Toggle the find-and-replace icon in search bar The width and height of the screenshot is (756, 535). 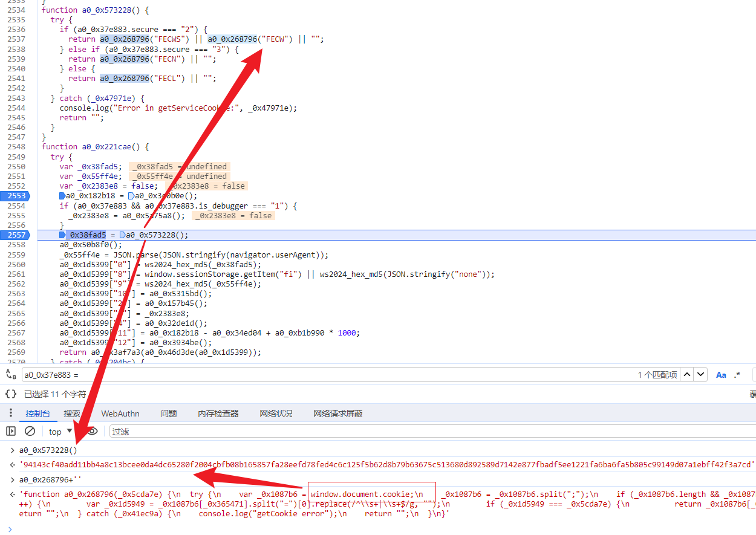[x=11, y=375]
